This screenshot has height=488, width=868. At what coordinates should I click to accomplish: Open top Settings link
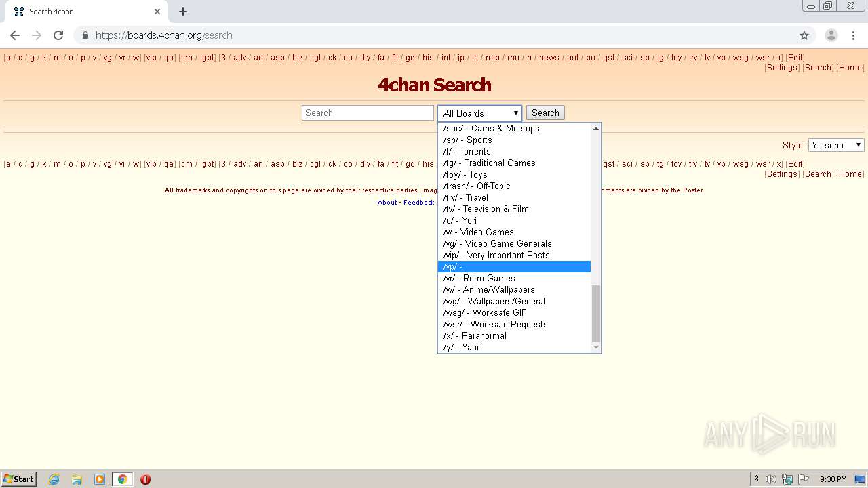pyautogui.click(x=782, y=68)
